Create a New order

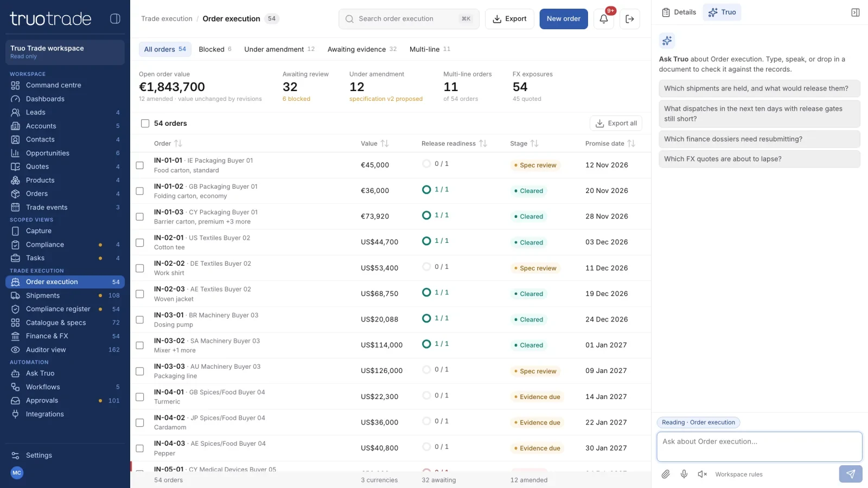(x=564, y=19)
